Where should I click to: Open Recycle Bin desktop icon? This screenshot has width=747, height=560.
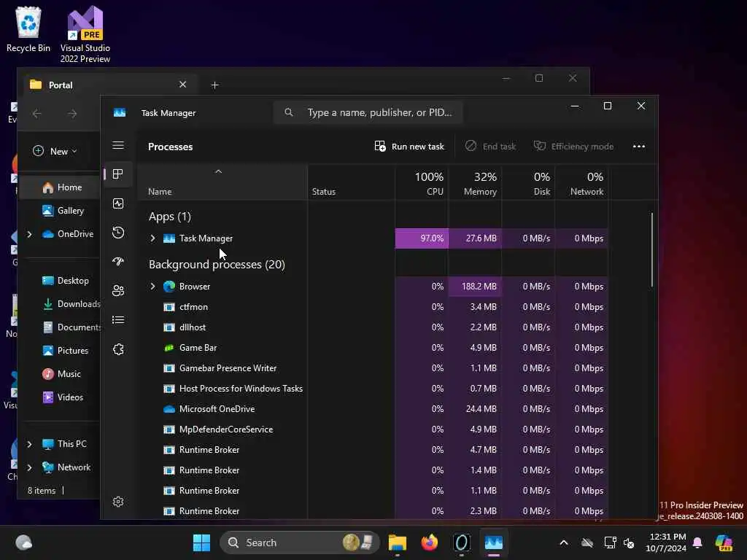point(28,29)
